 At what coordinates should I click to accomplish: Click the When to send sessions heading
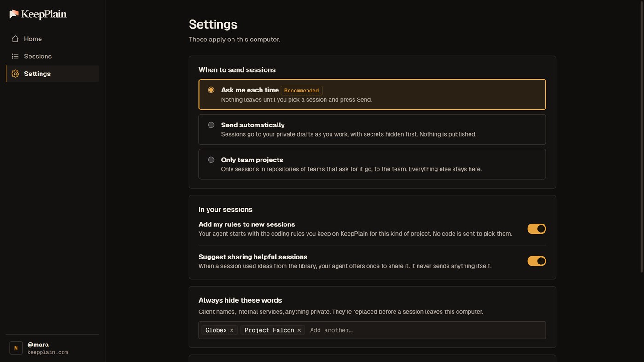pos(237,70)
